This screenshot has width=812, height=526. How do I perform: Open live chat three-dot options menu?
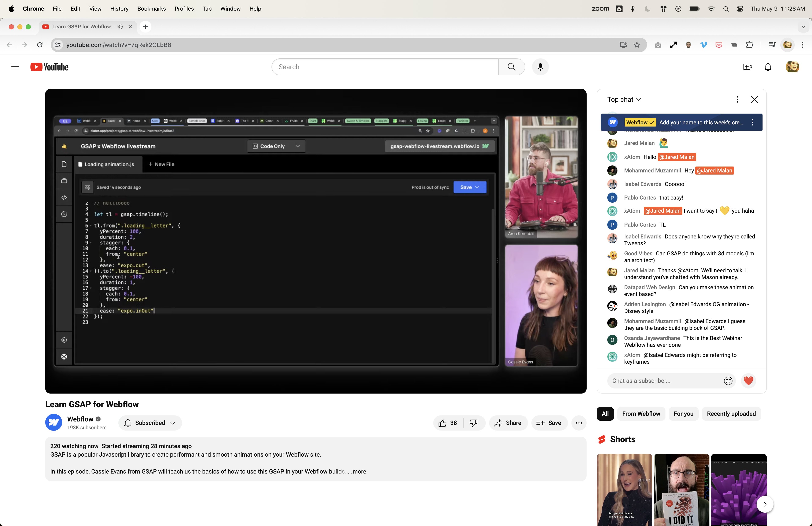(x=737, y=99)
